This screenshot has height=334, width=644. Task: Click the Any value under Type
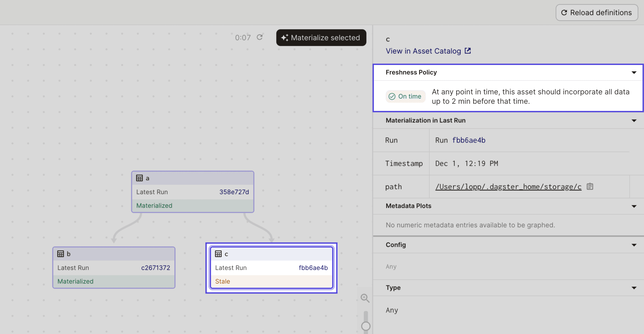click(392, 310)
